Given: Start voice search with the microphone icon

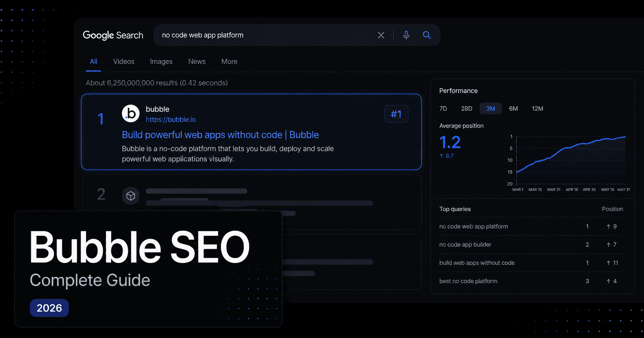Looking at the screenshot, I should point(406,35).
